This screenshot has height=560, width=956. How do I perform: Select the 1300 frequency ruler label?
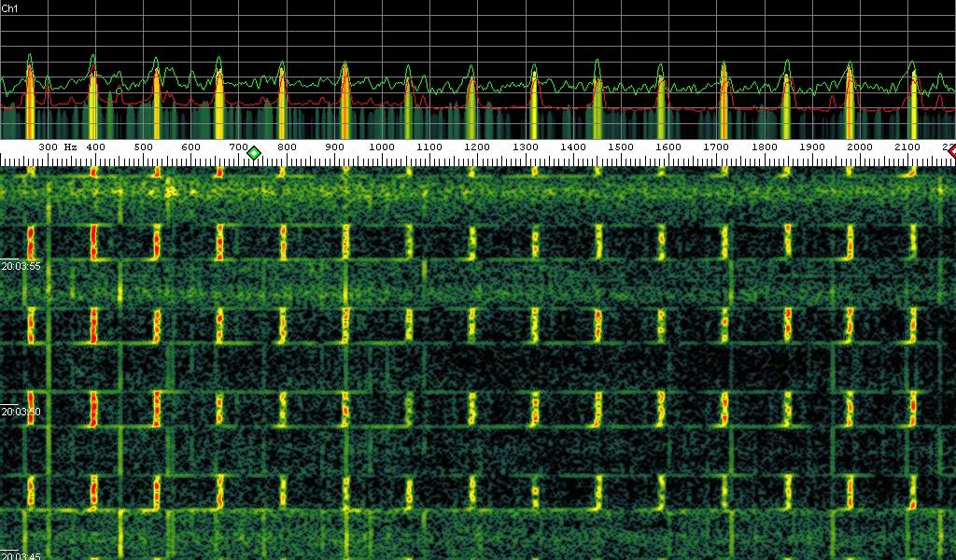pos(526,147)
